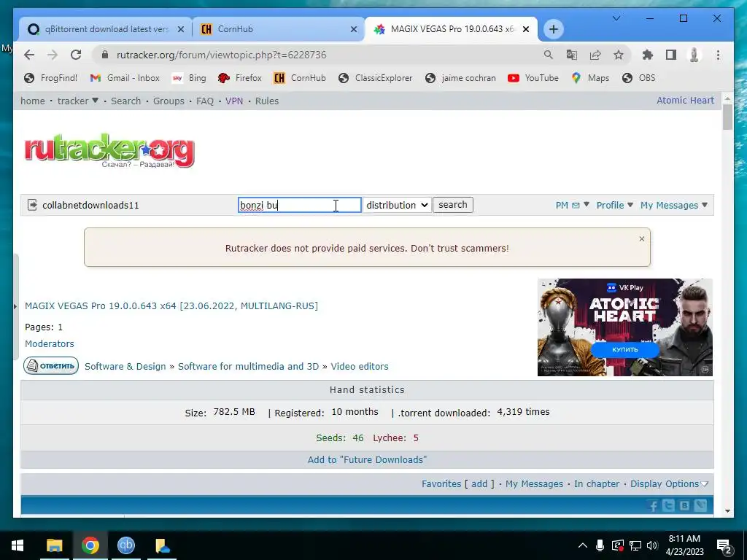Screen dimensions: 747x560
Task: Open the MAGIX VEGAS Pro topic title
Action: [171, 306]
